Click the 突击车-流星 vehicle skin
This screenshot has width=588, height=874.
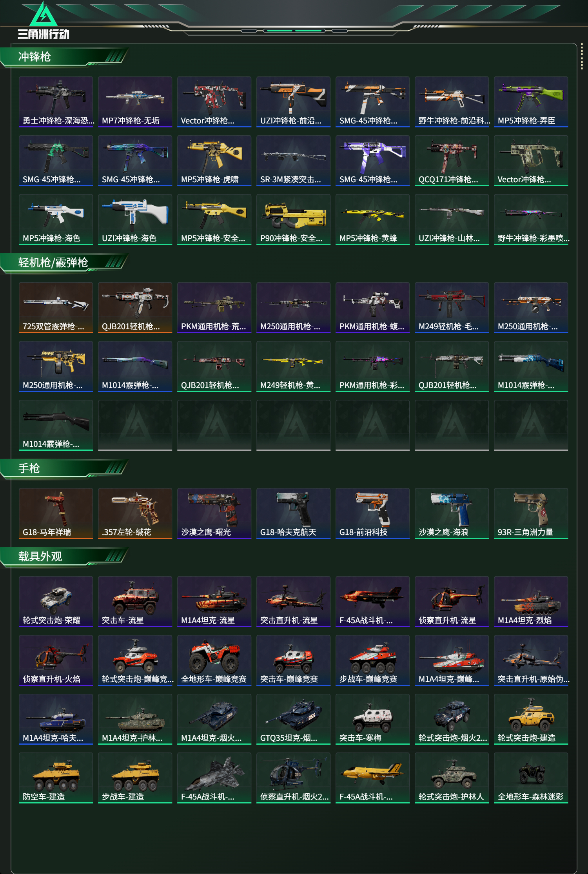(135, 602)
